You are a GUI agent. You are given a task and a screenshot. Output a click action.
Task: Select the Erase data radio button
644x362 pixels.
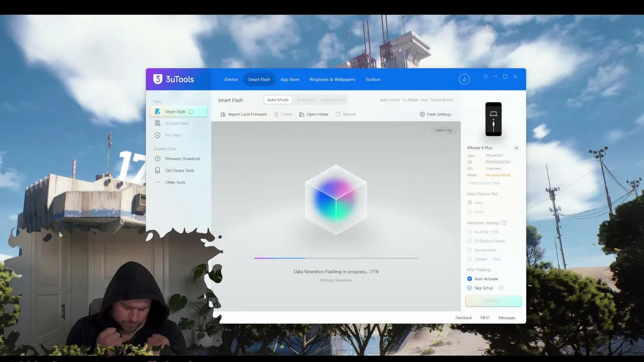click(x=470, y=212)
